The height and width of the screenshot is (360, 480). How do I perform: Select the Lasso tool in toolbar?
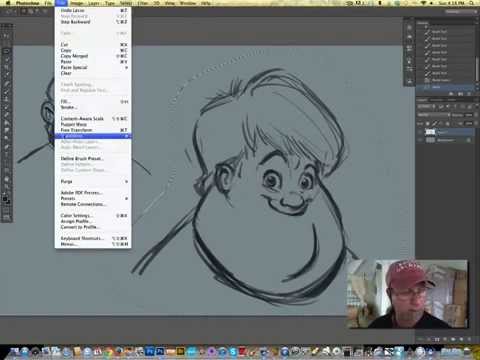(x=6, y=60)
